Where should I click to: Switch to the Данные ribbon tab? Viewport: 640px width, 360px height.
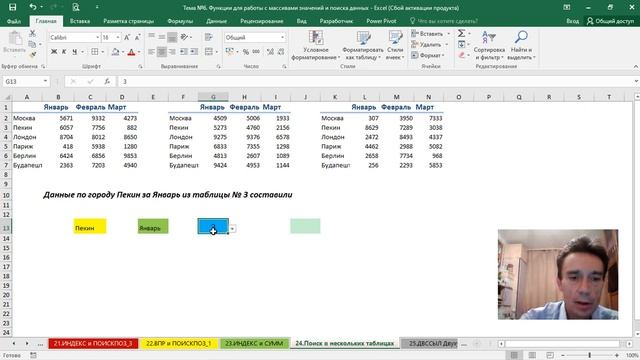tap(216, 21)
